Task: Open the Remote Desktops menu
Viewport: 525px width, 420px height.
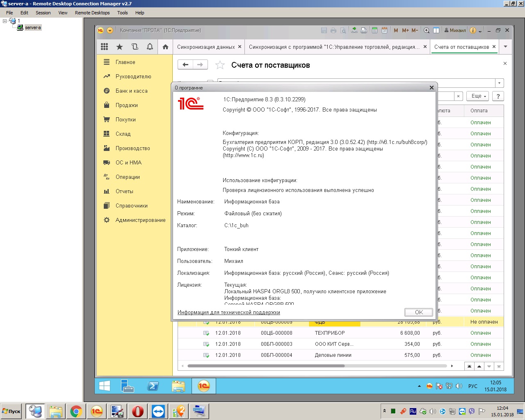Action: [92, 13]
